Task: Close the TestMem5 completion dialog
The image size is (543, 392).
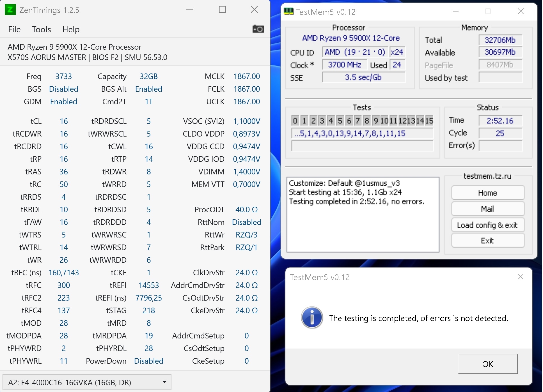Action: click(x=520, y=277)
